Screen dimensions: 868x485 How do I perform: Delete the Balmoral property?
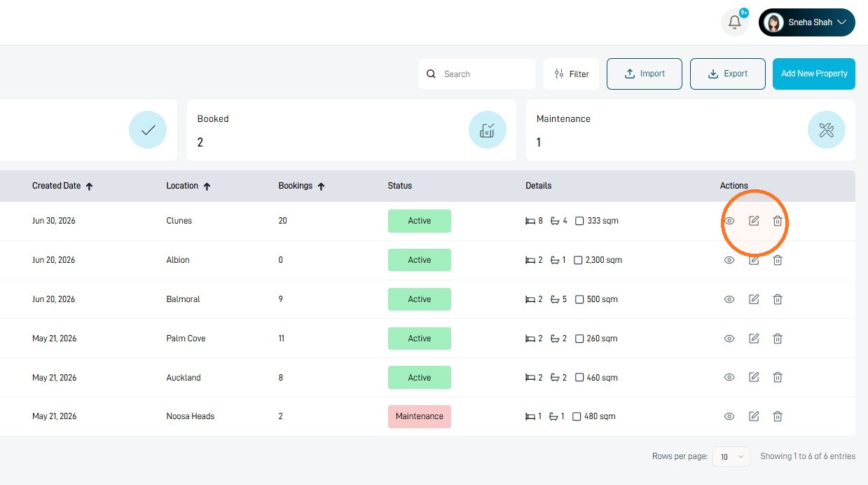tap(778, 299)
